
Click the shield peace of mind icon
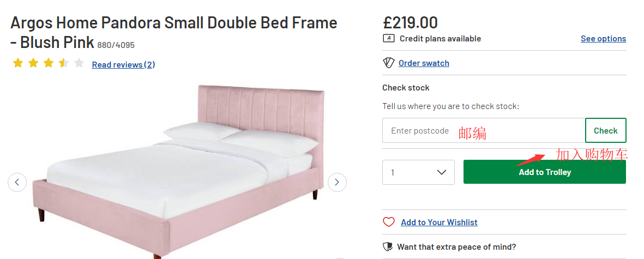click(x=388, y=246)
